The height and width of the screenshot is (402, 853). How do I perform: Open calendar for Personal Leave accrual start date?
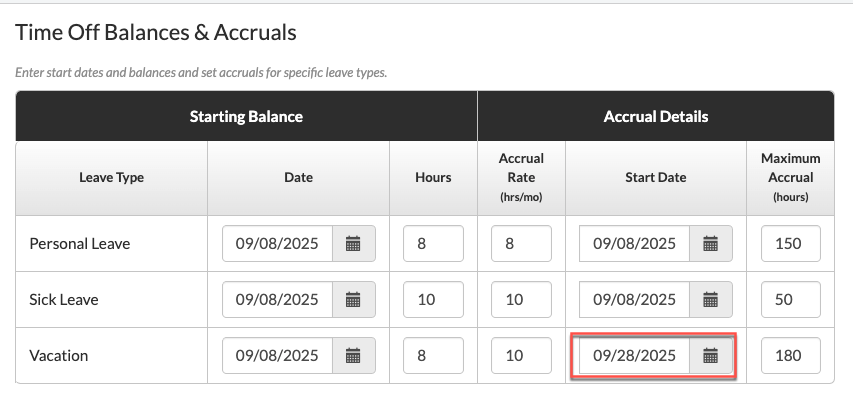click(x=711, y=244)
